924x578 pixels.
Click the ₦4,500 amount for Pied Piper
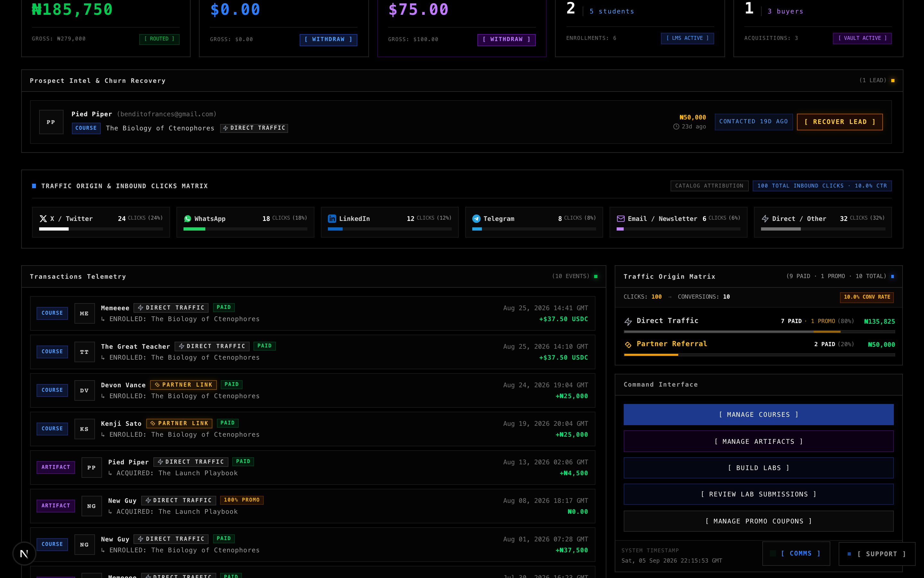574,473
